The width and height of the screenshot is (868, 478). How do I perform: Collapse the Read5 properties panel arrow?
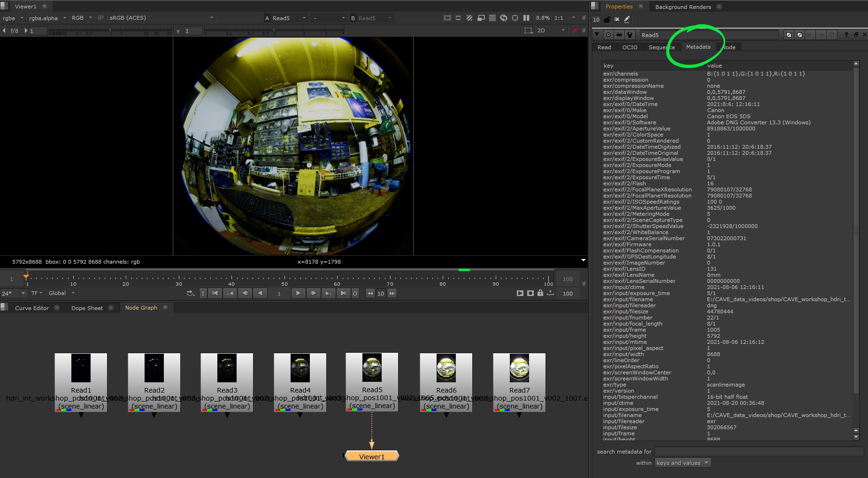(597, 35)
